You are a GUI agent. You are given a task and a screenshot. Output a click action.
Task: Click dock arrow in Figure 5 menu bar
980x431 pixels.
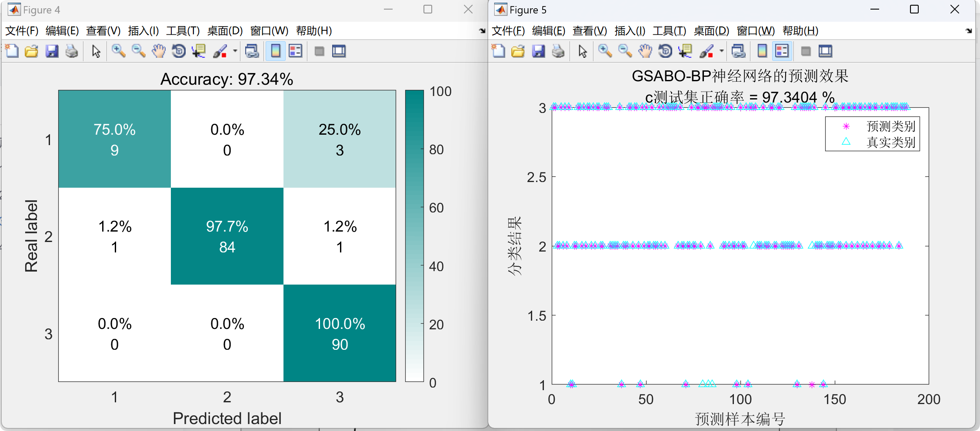[x=969, y=31]
